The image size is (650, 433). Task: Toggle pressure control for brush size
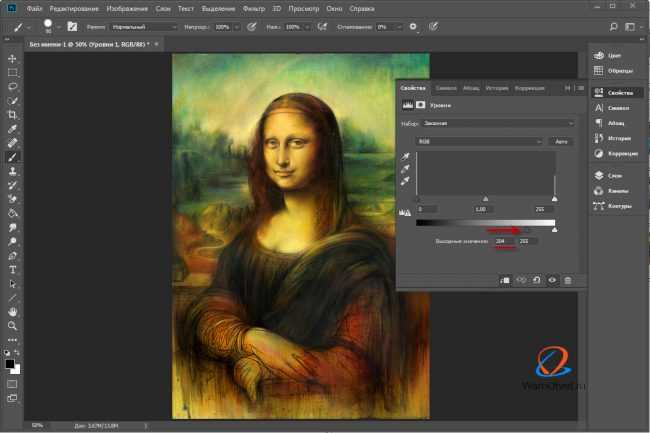pyautogui.click(x=433, y=27)
